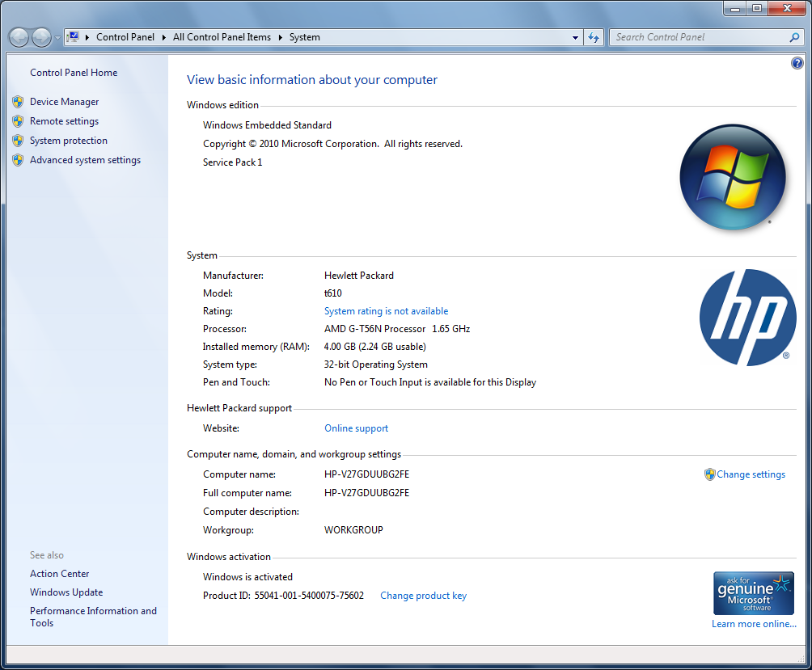Click the t610 model value

click(x=333, y=293)
